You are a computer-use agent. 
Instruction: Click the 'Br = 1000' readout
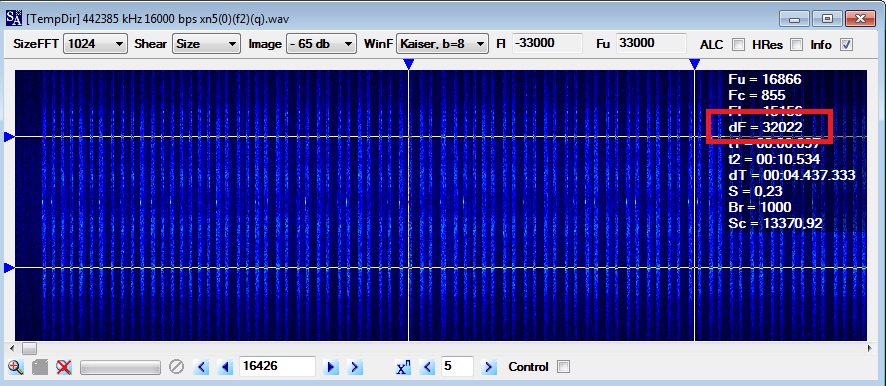click(760, 207)
